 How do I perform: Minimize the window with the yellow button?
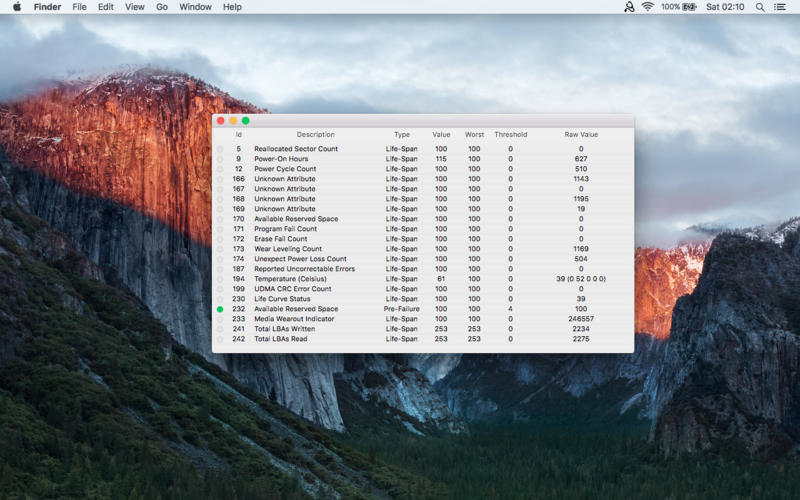pos(233,120)
